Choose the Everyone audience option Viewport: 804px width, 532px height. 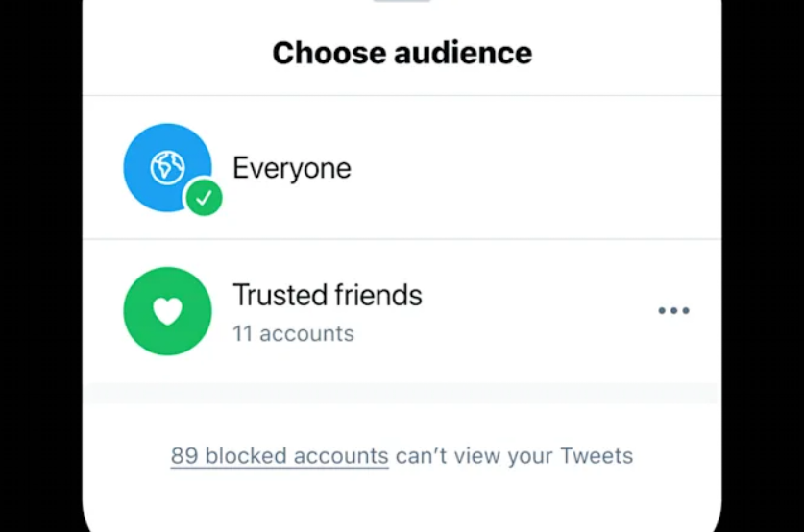(x=402, y=168)
